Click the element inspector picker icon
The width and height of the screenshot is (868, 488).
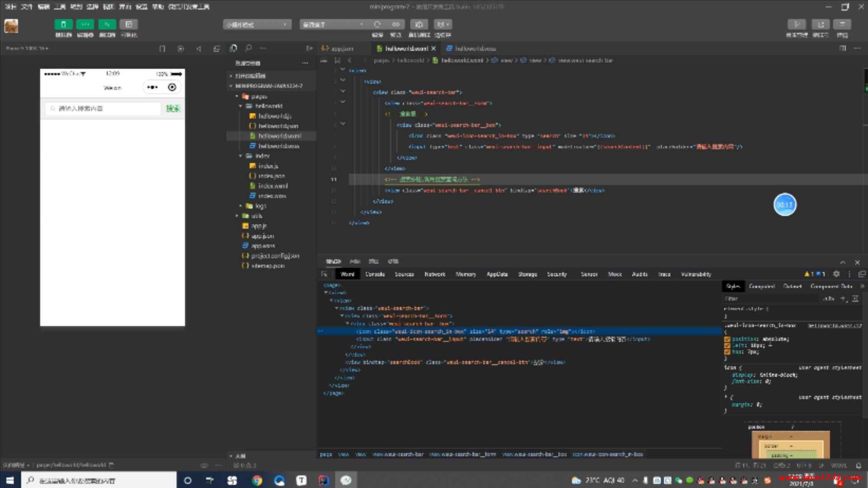click(324, 274)
